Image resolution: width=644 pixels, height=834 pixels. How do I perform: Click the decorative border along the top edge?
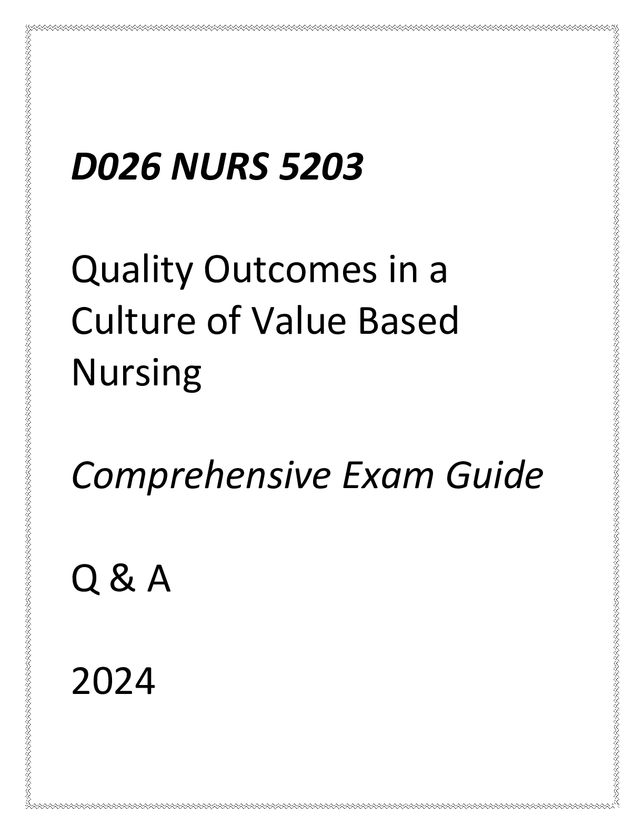click(x=322, y=26)
